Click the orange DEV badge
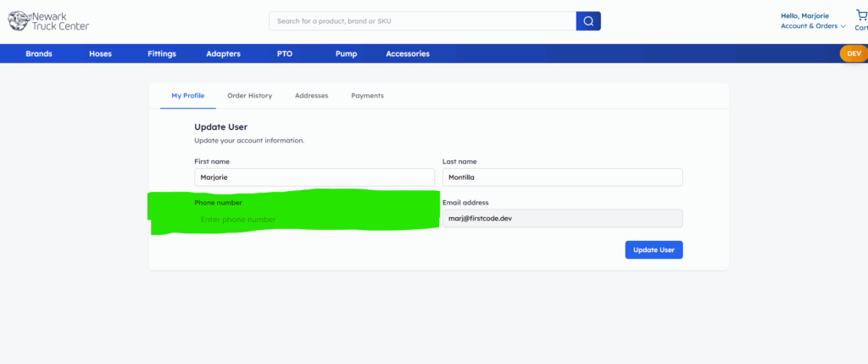The image size is (868, 364). [x=853, y=53]
